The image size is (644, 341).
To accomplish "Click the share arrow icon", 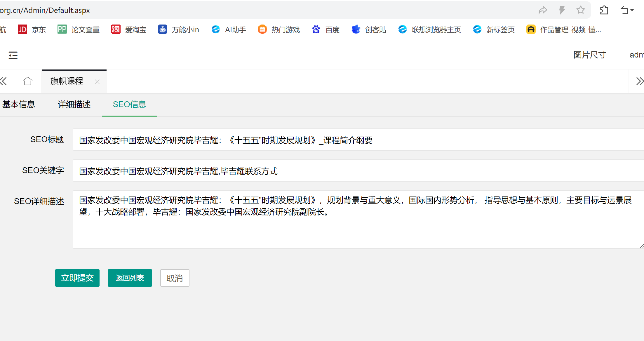I will 543,10.
